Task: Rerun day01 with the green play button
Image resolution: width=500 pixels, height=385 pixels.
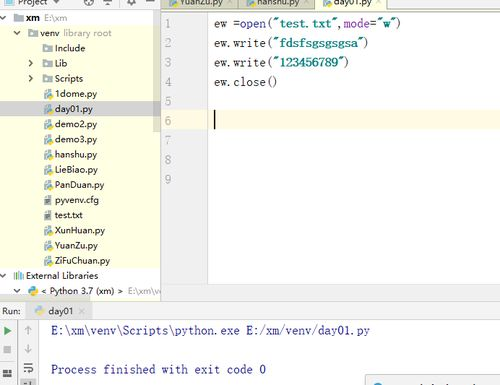Action: 7,331
